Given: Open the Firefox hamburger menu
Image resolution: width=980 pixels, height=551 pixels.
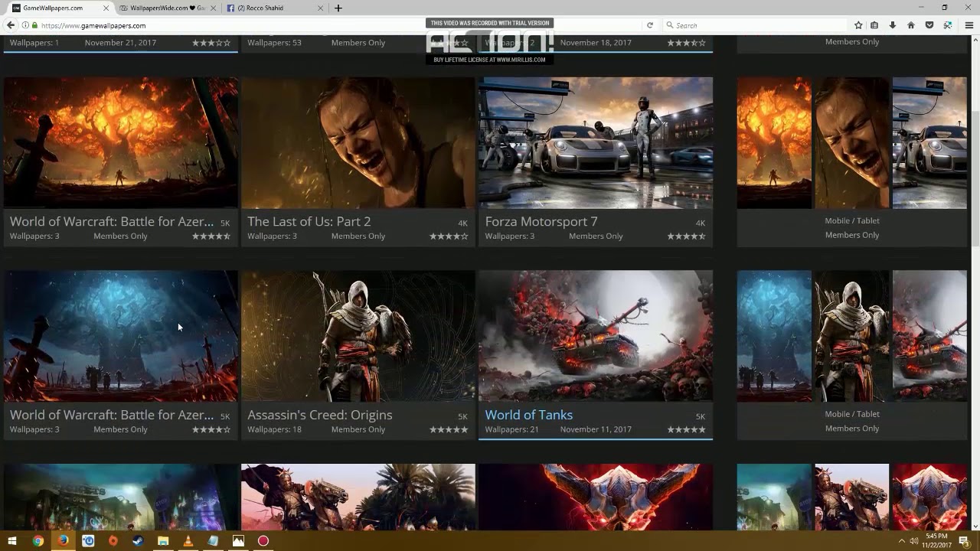Looking at the screenshot, I should pos(969,25).
